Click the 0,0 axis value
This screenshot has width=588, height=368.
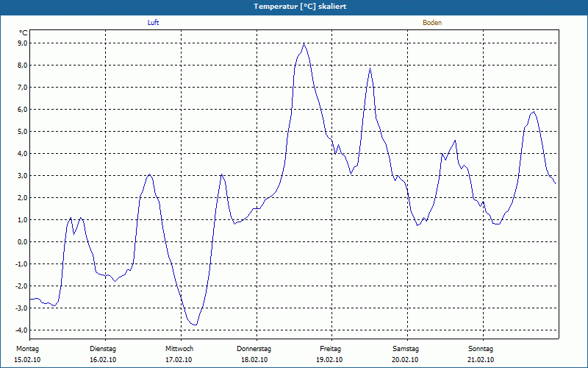click(23, 242)
